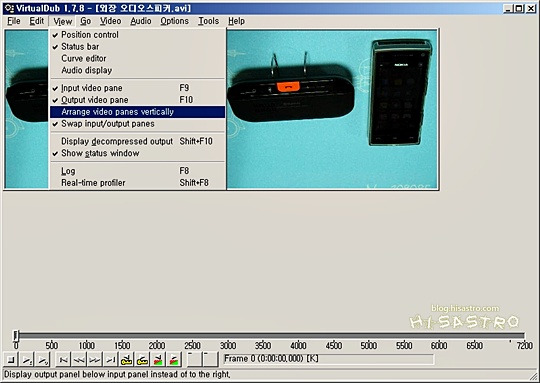Select Display decompressed output

coord(138,142)
